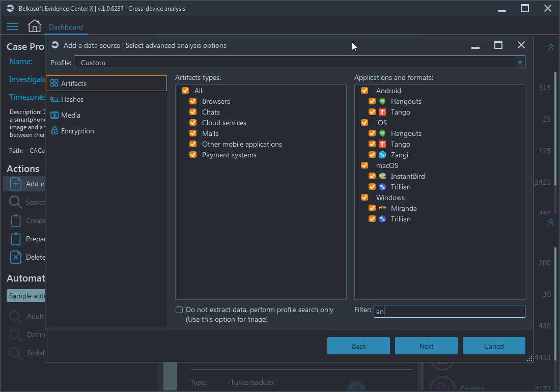Click the Adult search magnifier icon
The width and height of the screenshot is (560, 392).
coord(16,317)
